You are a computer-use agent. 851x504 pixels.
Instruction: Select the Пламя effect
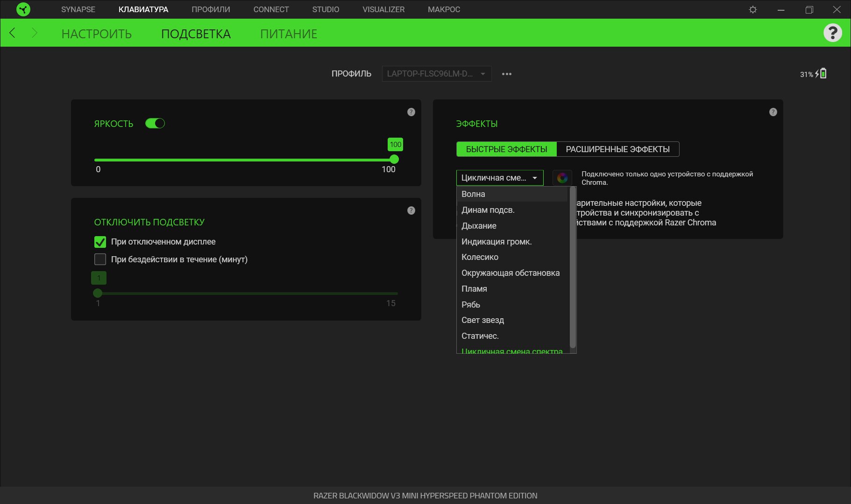click(x=512, y=289)
